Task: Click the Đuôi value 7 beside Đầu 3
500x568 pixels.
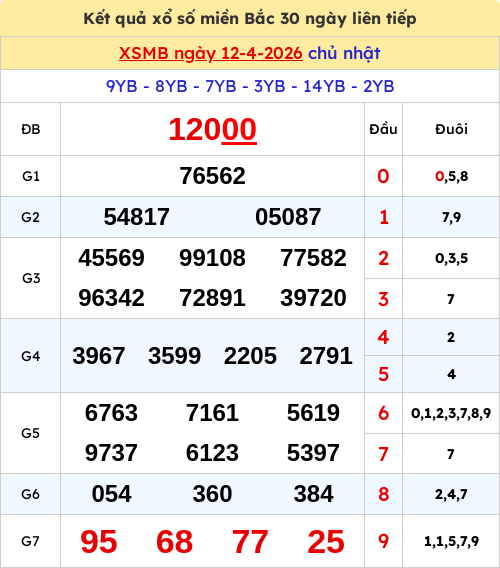Action: (x=451, y=299)
